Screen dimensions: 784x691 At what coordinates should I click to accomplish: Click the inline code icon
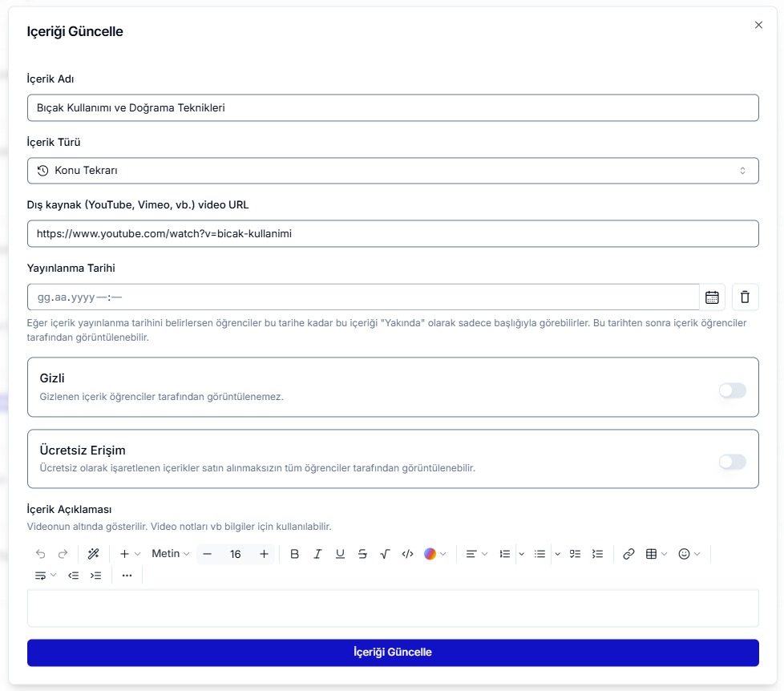(407, 554)
